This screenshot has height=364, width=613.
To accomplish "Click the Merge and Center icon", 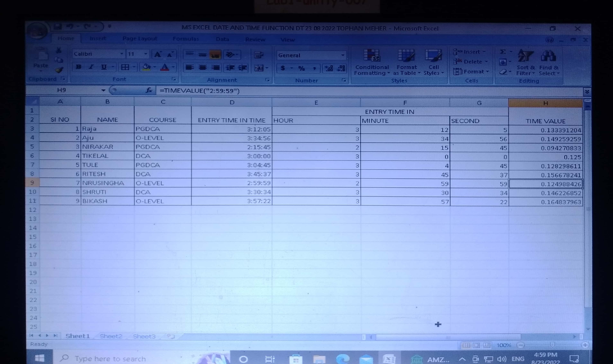I will (x=259, y=68).
